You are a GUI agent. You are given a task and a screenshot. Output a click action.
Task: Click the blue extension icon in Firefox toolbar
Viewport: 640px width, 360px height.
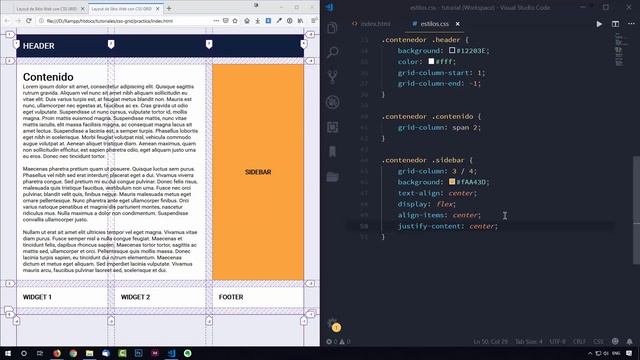[x=268, y=21]
